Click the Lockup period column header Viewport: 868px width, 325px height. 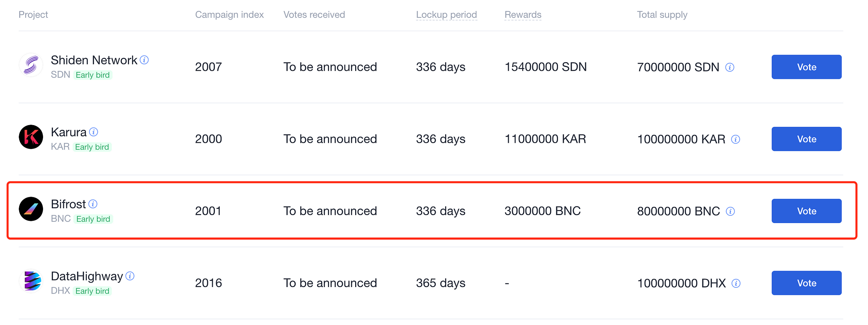(x=446, y=14)
